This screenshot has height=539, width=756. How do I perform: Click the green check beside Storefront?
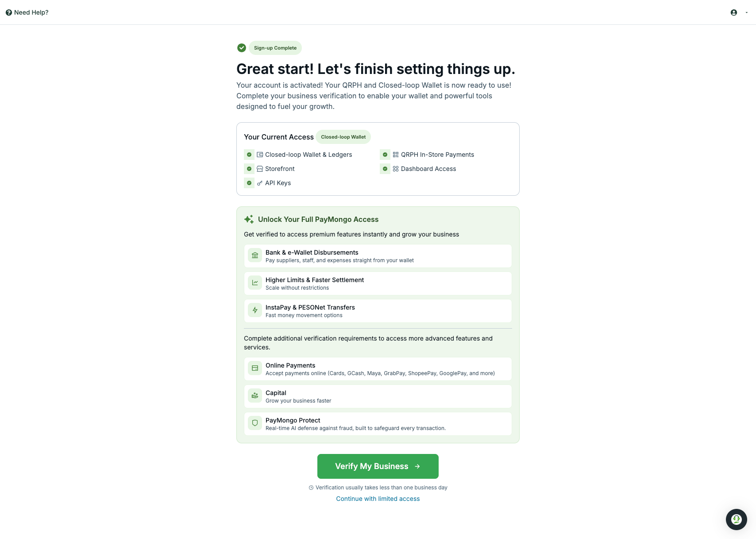249,169
